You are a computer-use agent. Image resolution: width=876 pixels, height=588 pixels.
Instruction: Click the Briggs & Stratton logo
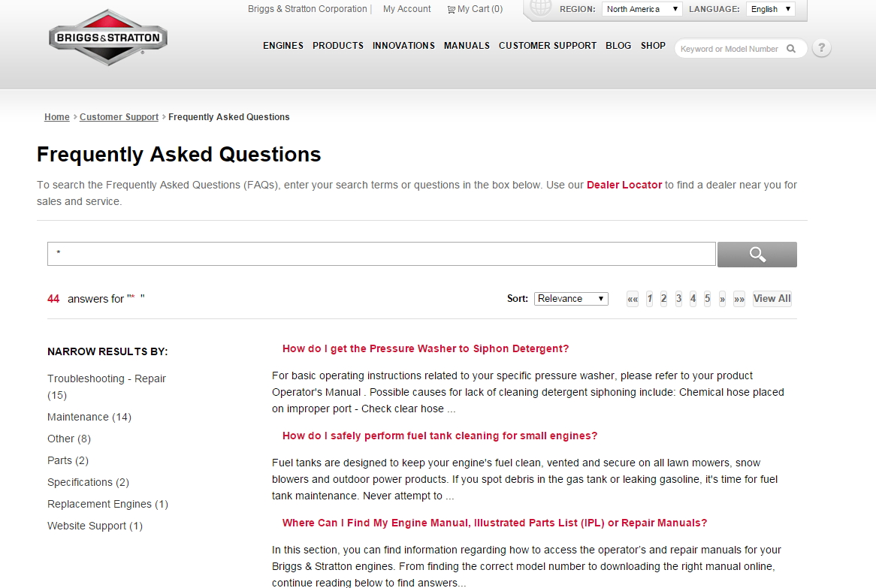pyautogui.click(x=108, y=38)
